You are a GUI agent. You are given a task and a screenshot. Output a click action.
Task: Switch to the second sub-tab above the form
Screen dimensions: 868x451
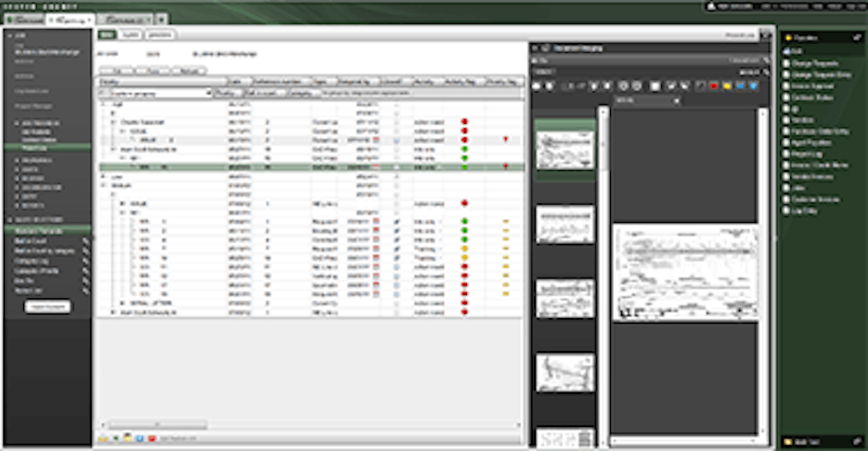130,35
